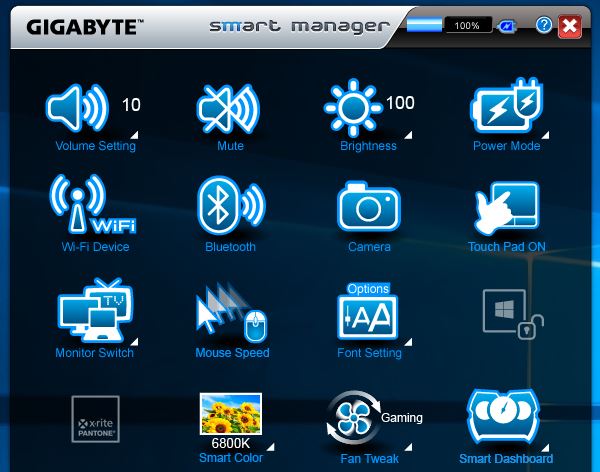The width and height of the screenshot is (600, 472).
Task: Open the Smart Dashboard gauge icon
Action: [503, 416]
